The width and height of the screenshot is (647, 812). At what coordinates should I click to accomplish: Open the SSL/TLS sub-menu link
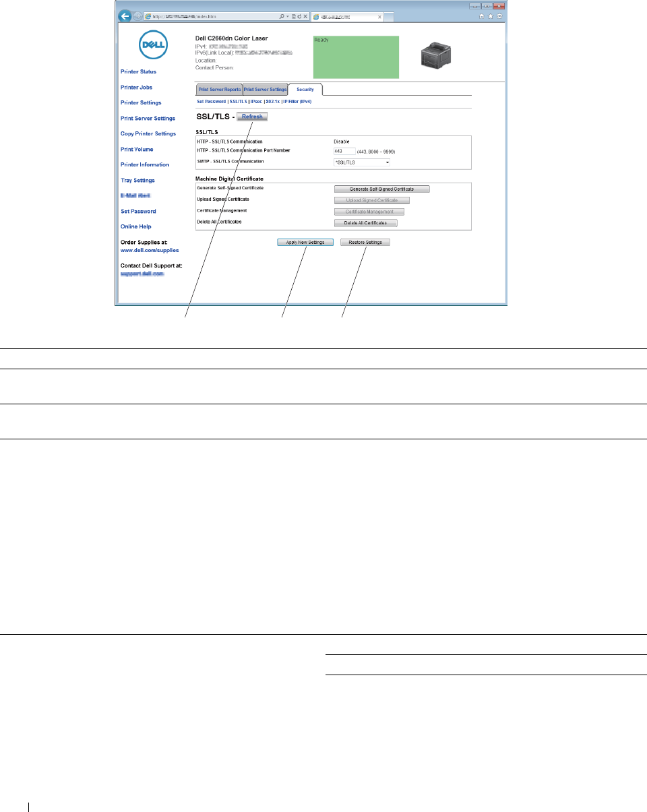click(x=238, y=101)
